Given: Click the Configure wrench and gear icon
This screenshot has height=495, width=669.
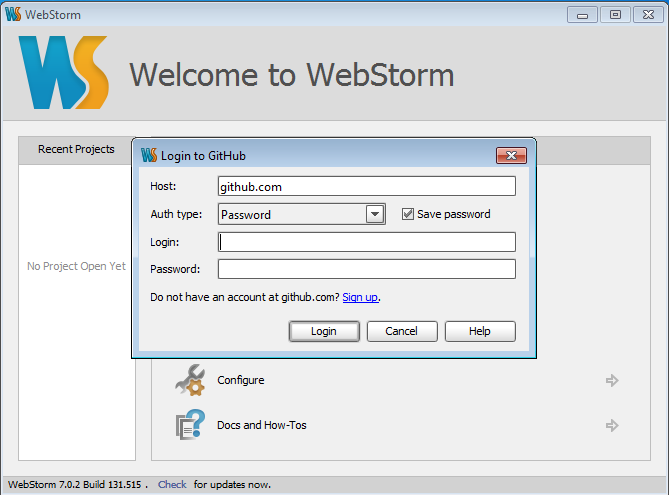Looking at the screenshot, I should tap(190, 380).
